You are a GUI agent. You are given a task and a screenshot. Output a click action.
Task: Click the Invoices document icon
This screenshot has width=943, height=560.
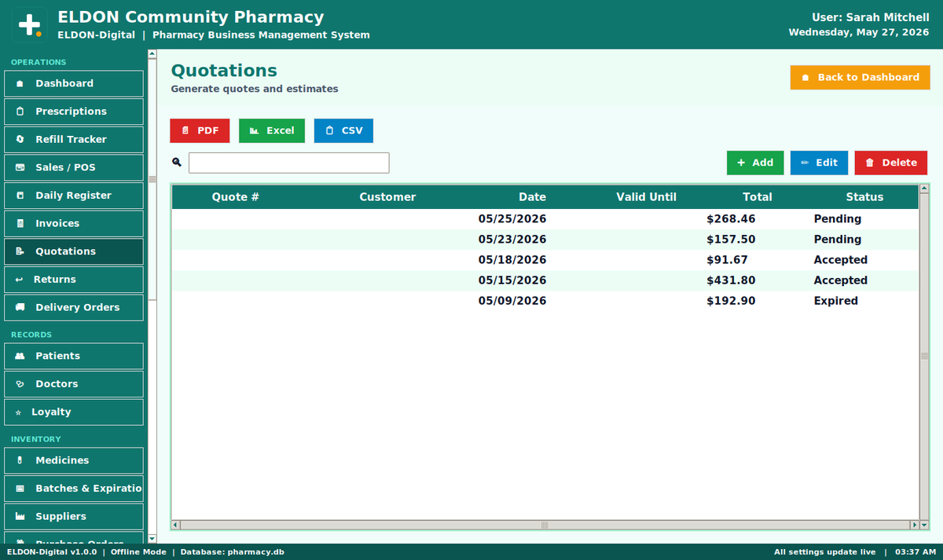(x=20, y=224)
